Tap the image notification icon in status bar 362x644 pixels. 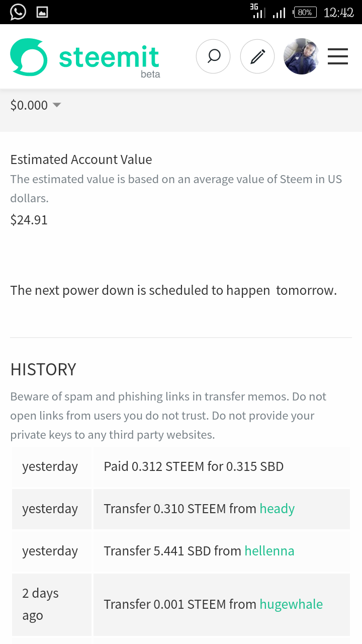coord(43,12)
